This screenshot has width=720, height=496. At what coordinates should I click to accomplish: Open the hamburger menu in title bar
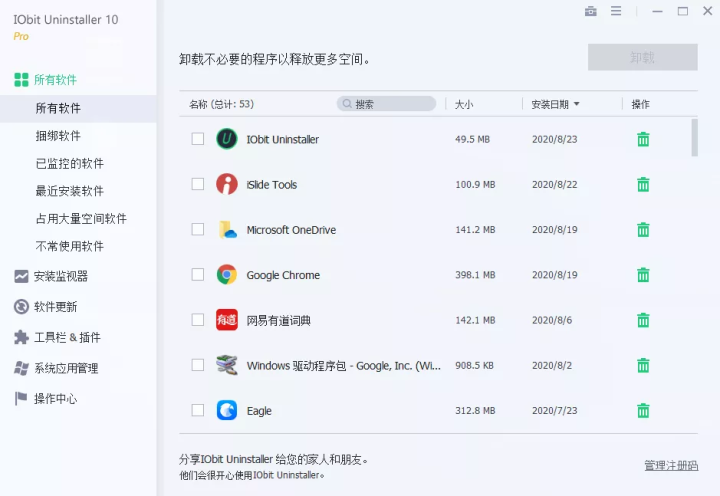pos(616,11)
